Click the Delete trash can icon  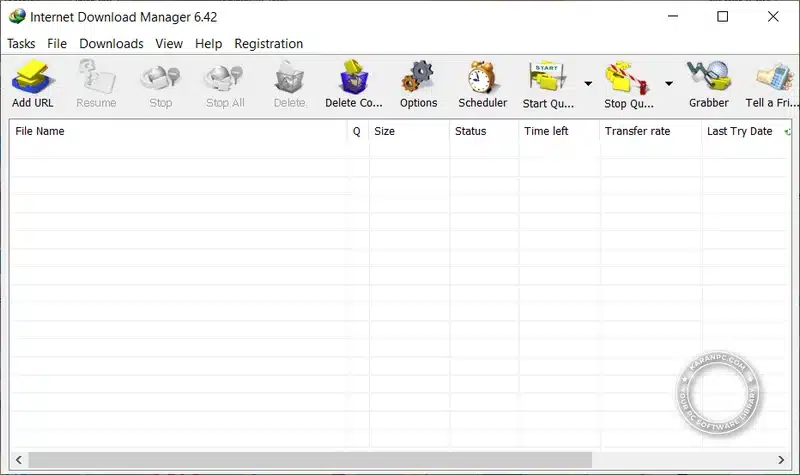pos(289,78)
